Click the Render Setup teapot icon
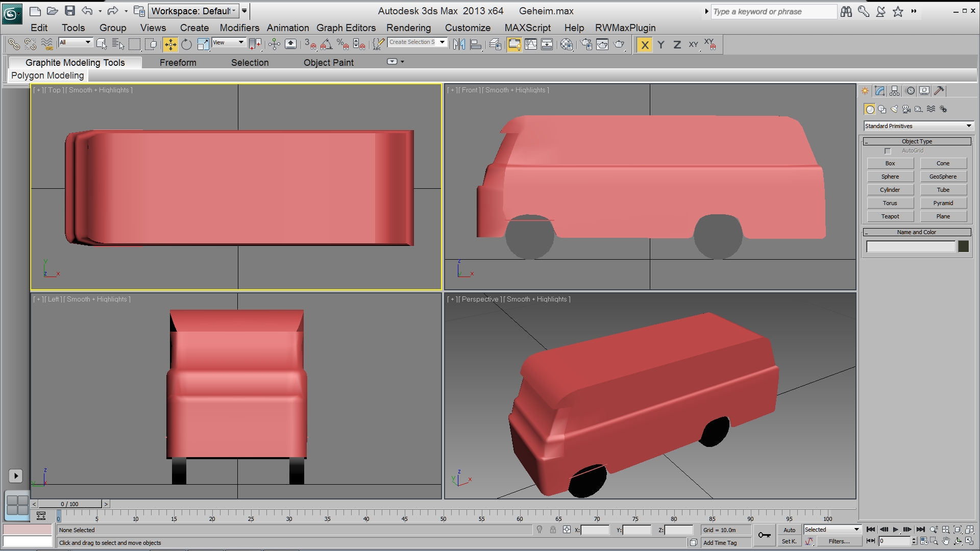Image resolution: width=980 pixels, height=551 pixels. pos(586,45)
